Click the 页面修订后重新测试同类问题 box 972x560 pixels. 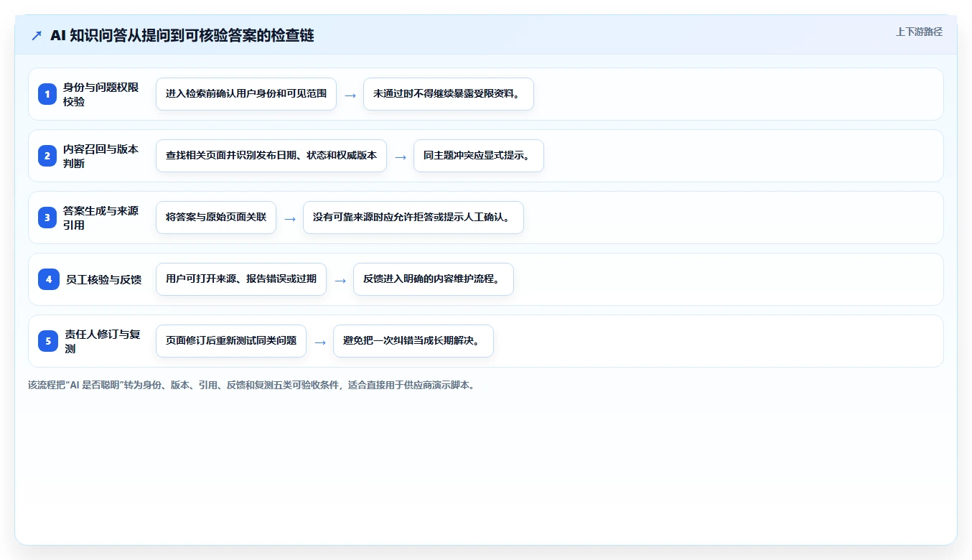[231, 341]
